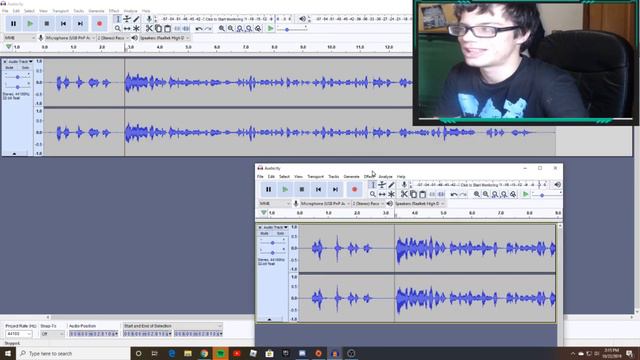The width and height of the screenshot is (640, 360).
Task: Click the Paste icon in front Audacity window
Action: (422, 194)
